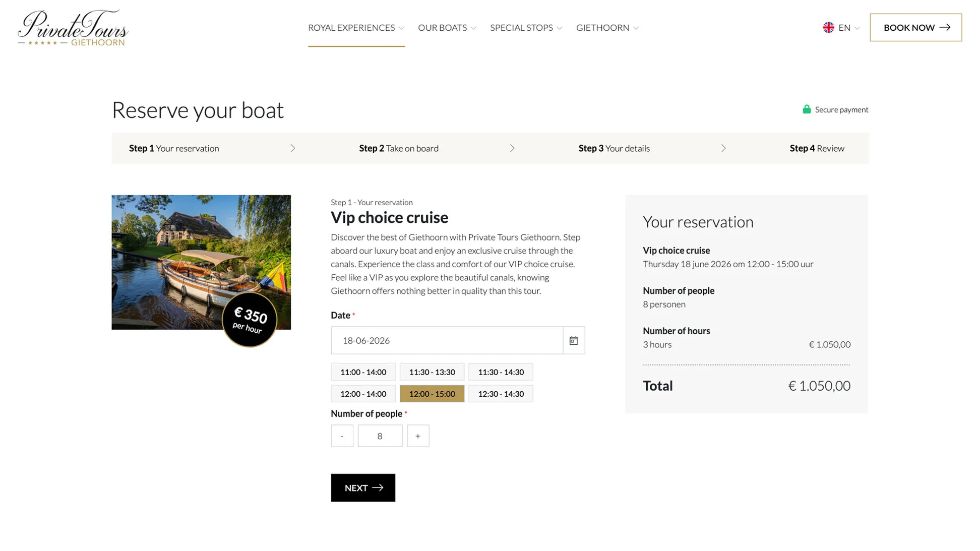
Task: Select the 12:30 - 14:30 time slot
Action: (x=501, y=394)
